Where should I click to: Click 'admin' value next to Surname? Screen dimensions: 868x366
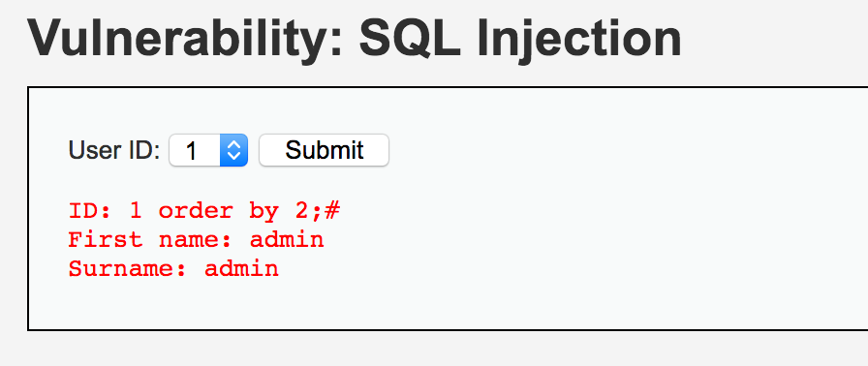[x=242, y=269]
